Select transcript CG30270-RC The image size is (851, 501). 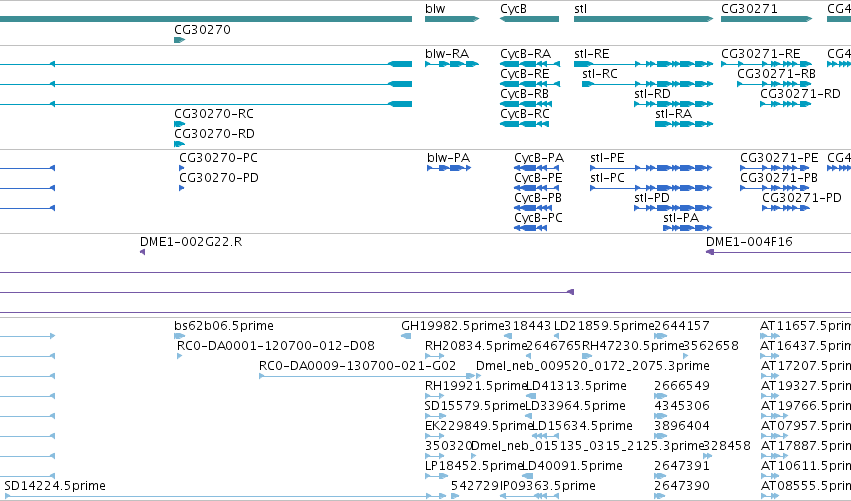(214, 114)
